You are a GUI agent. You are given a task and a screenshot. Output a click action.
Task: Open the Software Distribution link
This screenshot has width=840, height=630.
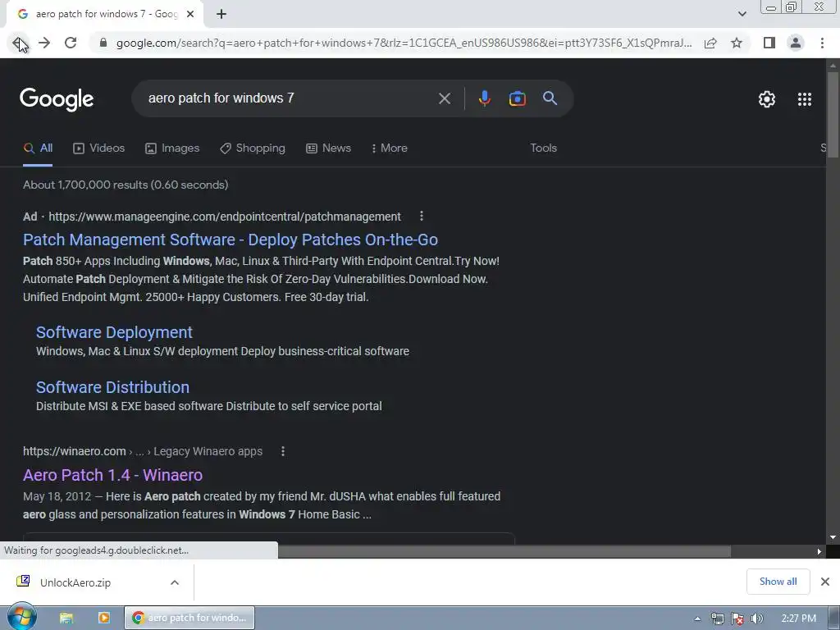(112, 387)
